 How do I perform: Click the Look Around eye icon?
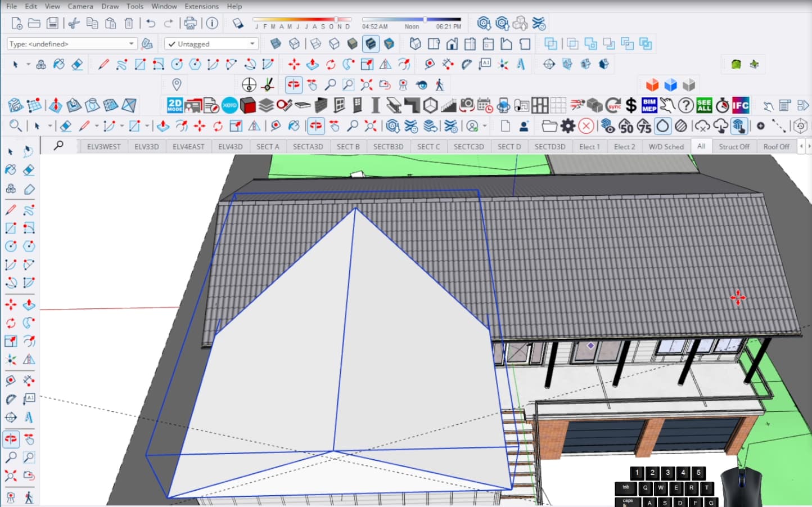pos(422,85)
